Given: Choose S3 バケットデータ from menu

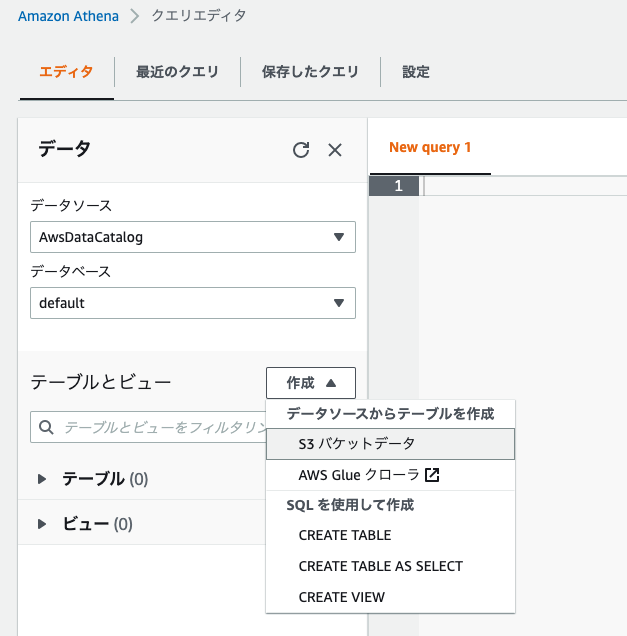Looking at the screenshot, I should pyautogui.click(x=390, y=444).
